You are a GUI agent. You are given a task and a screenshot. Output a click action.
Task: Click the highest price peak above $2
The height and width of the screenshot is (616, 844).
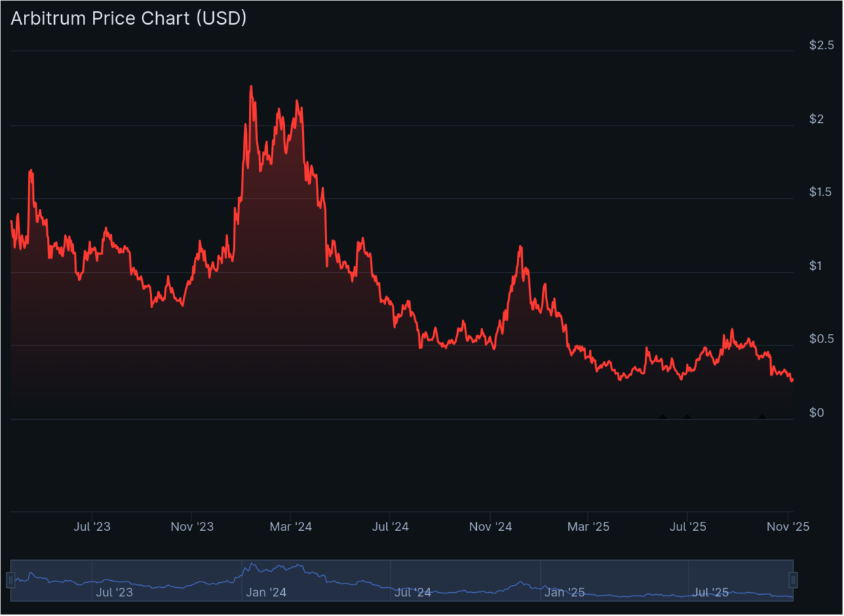click(x=251, y=86)
